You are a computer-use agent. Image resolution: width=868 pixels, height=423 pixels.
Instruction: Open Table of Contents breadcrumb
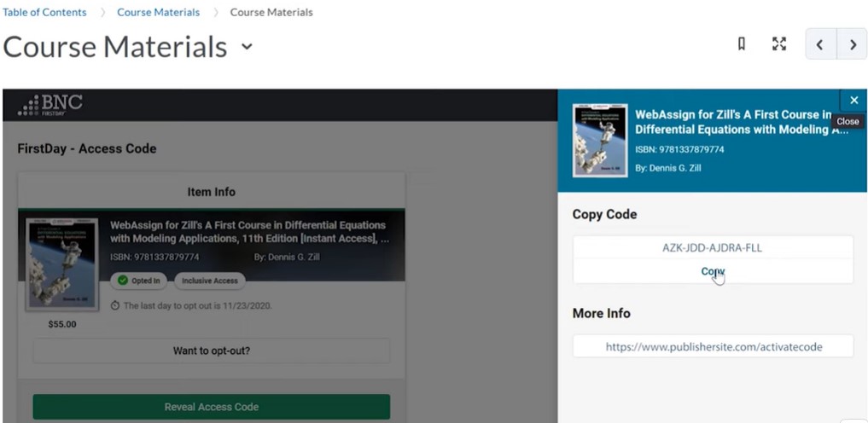coord(44,12)
